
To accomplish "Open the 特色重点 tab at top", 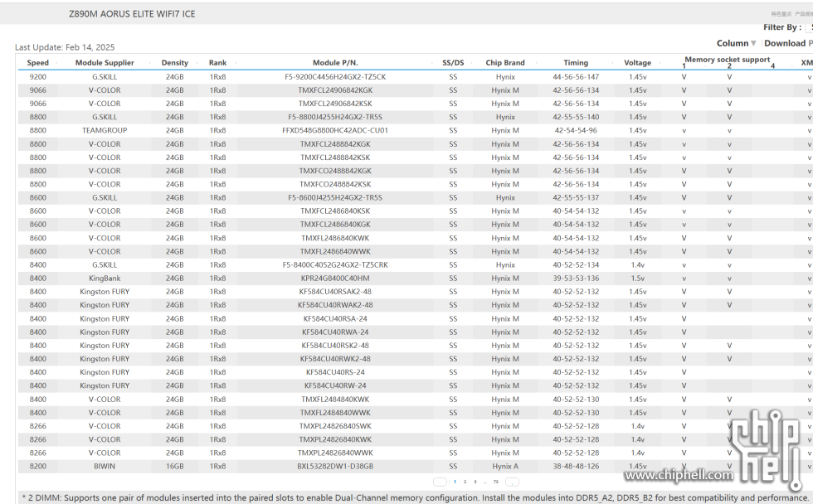I will tap(781, 14).
